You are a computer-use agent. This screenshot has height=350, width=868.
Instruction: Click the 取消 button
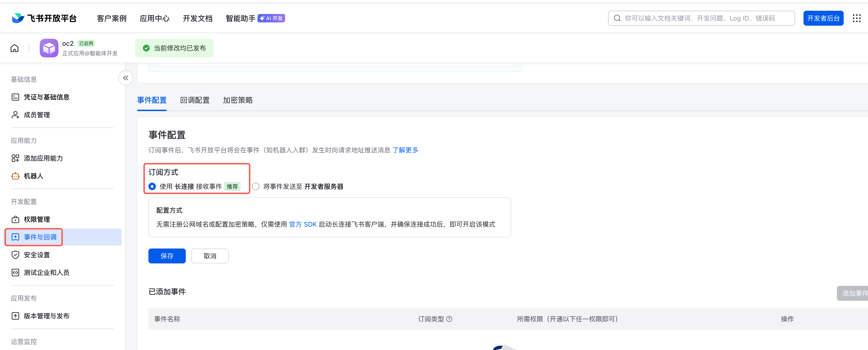210,256
